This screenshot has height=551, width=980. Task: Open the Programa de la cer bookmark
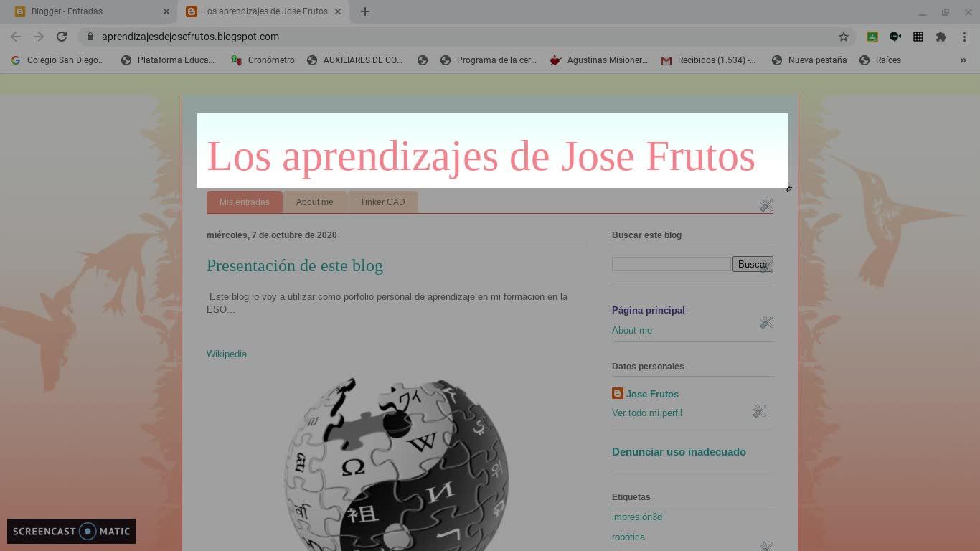coord(489,60)
